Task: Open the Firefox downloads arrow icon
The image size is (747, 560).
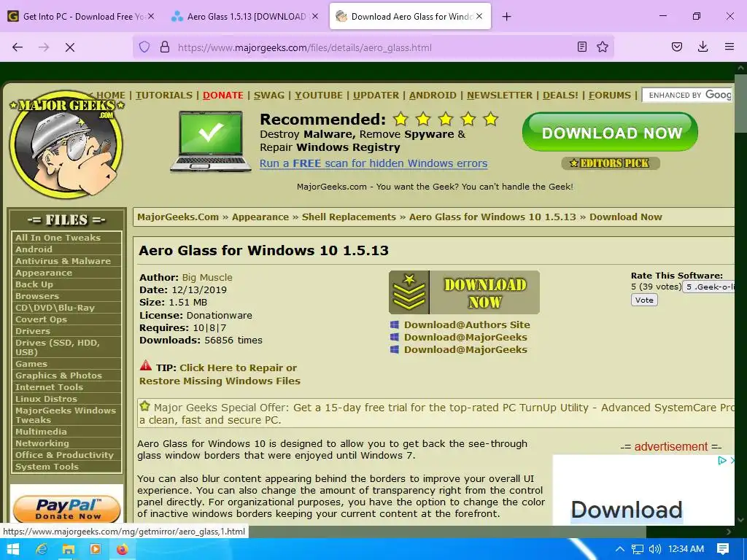Action: coord(703,47)
